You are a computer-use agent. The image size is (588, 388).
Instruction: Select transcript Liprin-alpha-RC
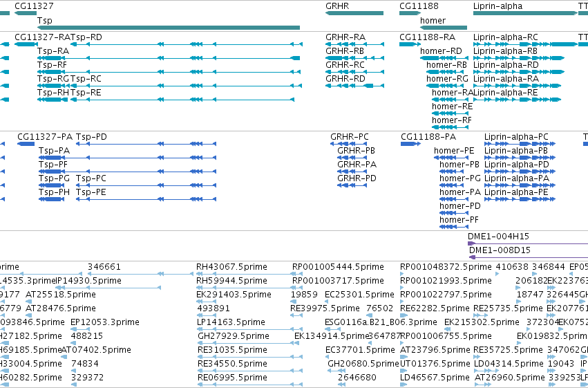[x=525, y=44]
